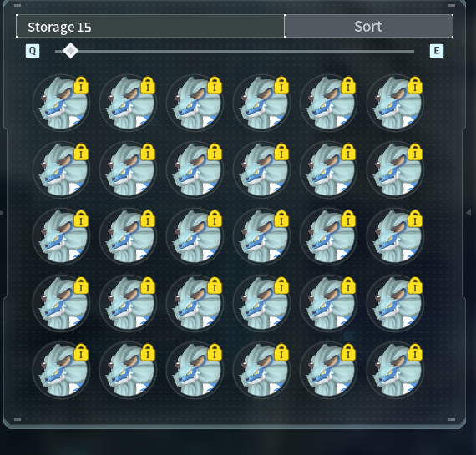Click lock badge on row two, column five
The height and width of the screenshot is (455, 476).
(x=348, y=152)
